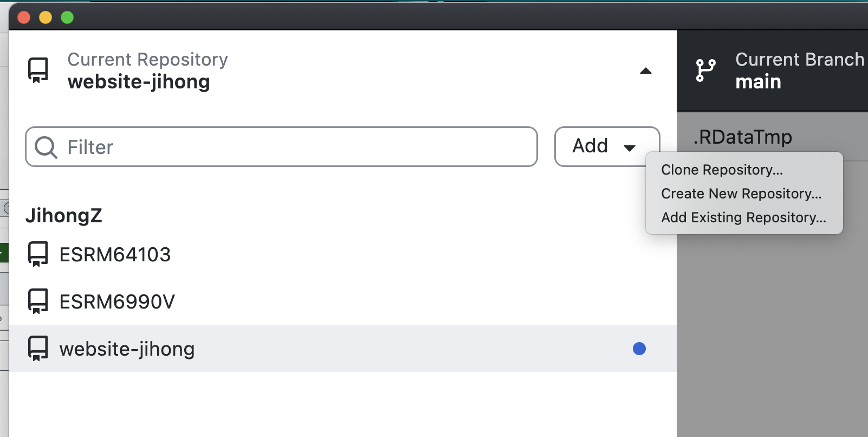Focus the Filter text field
This screenshot has height=437, width=868.
281,147
